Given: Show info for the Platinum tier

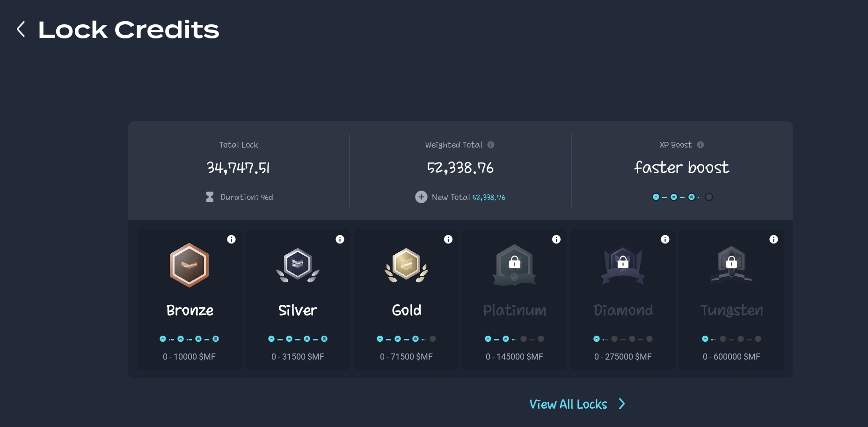Looking at the screenshot, I should click(556, 239).
